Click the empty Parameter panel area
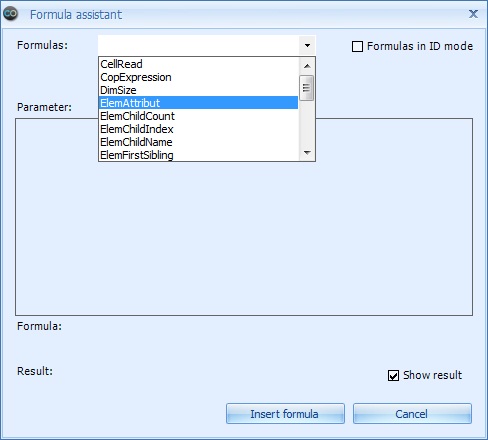488x440 pixels. click(x=244, y=238)
